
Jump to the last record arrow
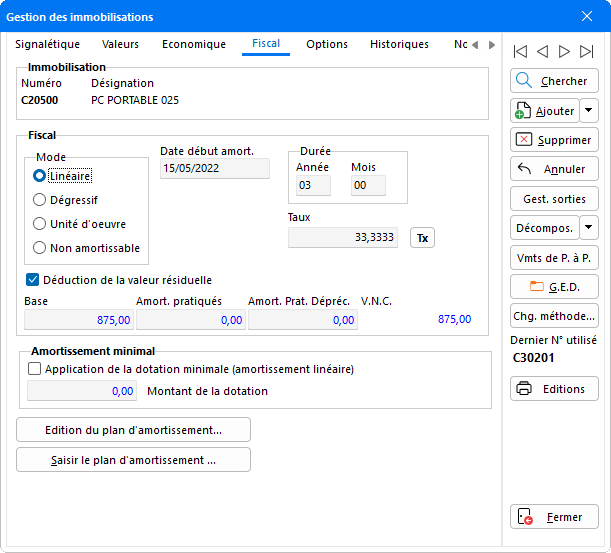[x=587, y=51]
